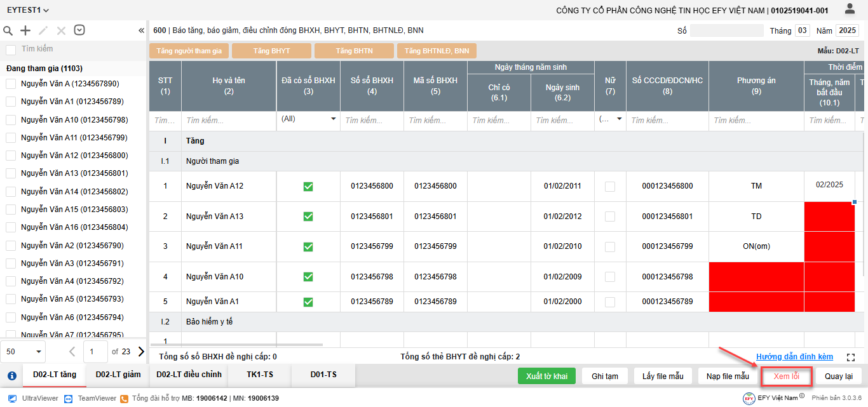Click the Họ và tên search filter field

229,121
